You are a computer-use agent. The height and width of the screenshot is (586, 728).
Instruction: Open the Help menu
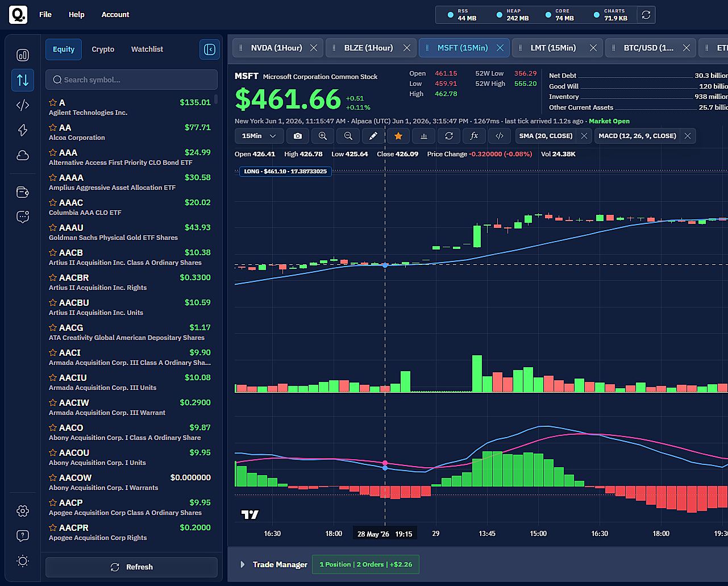pyautogui.click(x=77, y=15)
